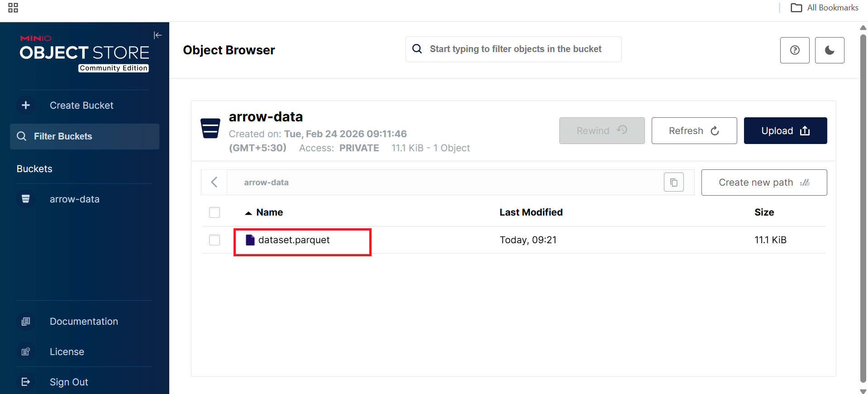Click the 11.1 KiB - 1 Object summary
Viewport: 868px width, 394px height.
click(430, 148)
